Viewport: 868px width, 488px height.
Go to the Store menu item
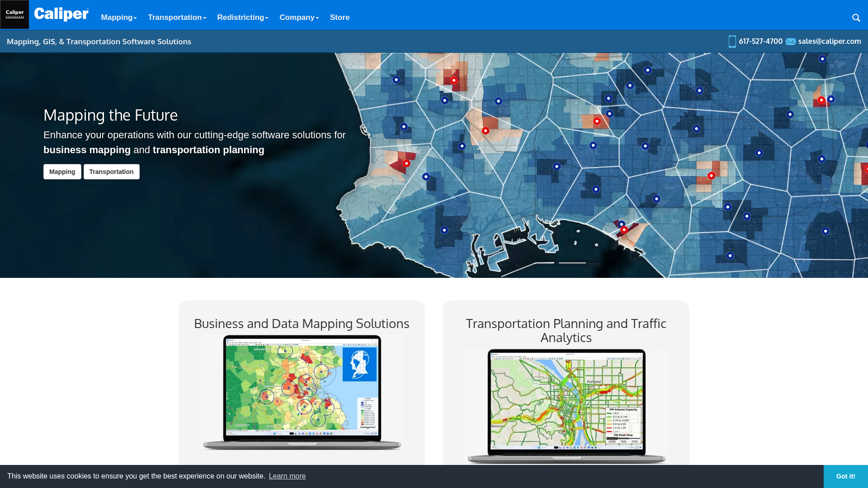click(340, 18)
